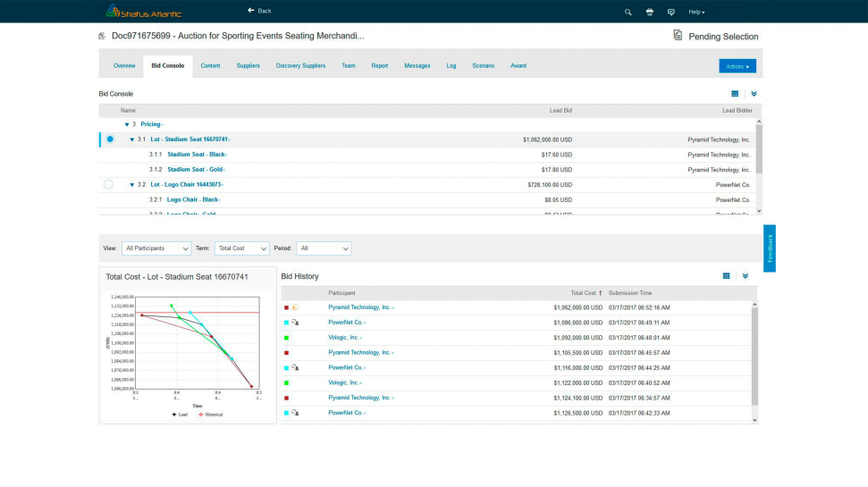
Task: Click cyan swatch on PowerNet $1,086,000.00 row
Action: 286,323
